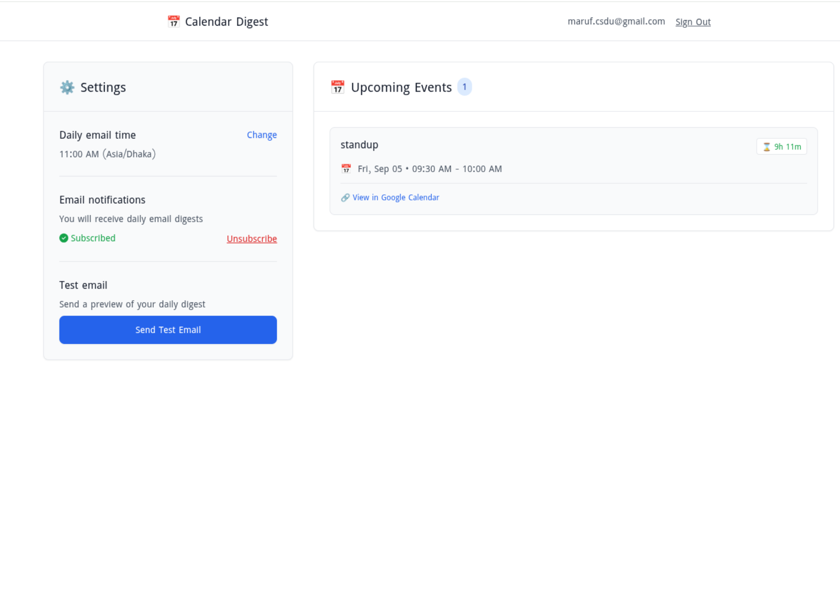
Task: Click the hourglass icon in the countdown badge
Action: (767, 147)
